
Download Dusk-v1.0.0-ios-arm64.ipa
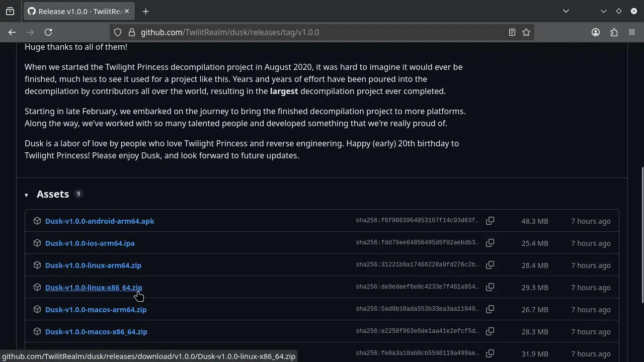click(x=90, y=243)
